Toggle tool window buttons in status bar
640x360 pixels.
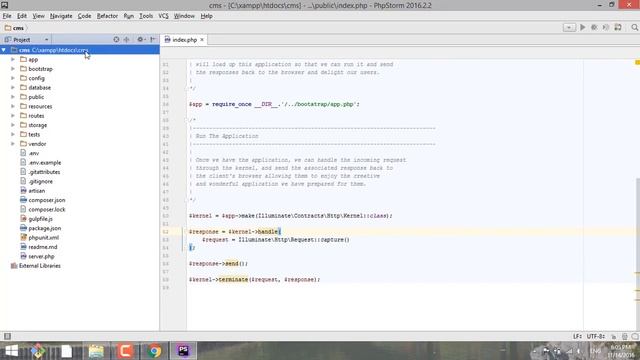point(7,336)
